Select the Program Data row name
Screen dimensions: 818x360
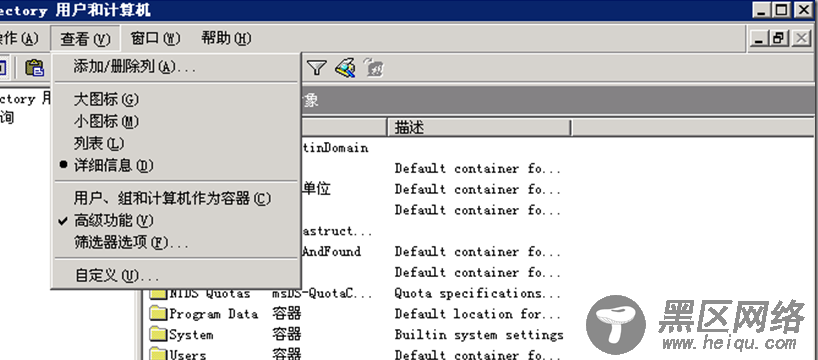[213, 315]
